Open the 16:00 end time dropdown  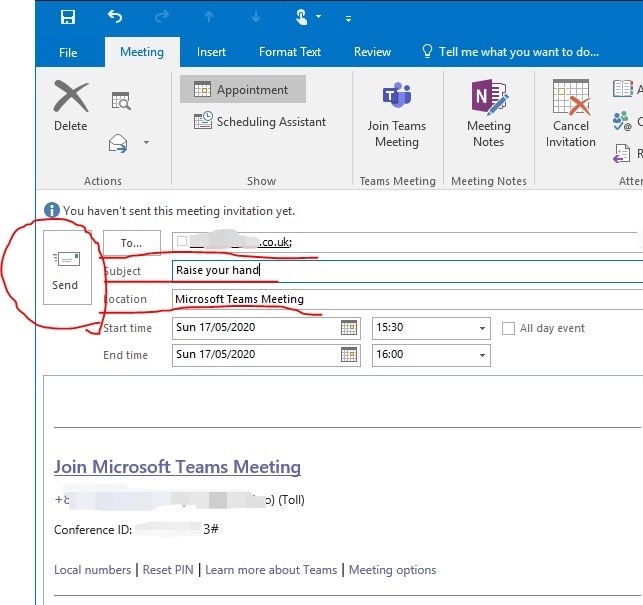(482, 355)
